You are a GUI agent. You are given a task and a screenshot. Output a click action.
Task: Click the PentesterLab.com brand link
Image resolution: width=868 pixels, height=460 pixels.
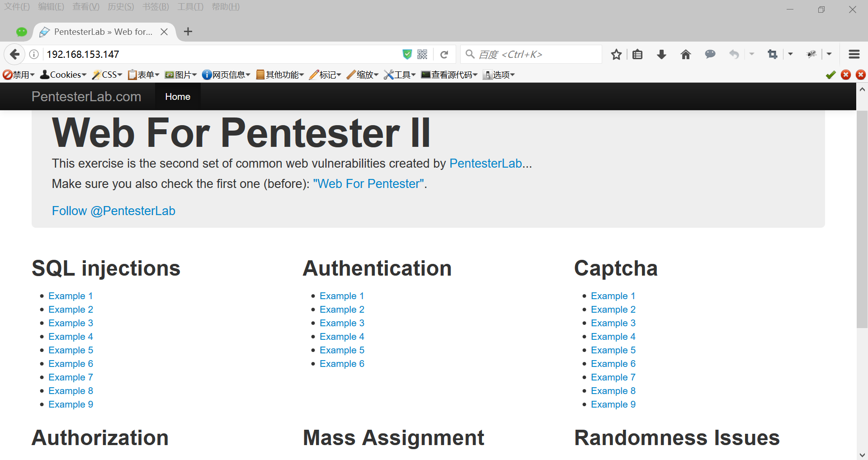pyautogui.click(x=86, y=97)
